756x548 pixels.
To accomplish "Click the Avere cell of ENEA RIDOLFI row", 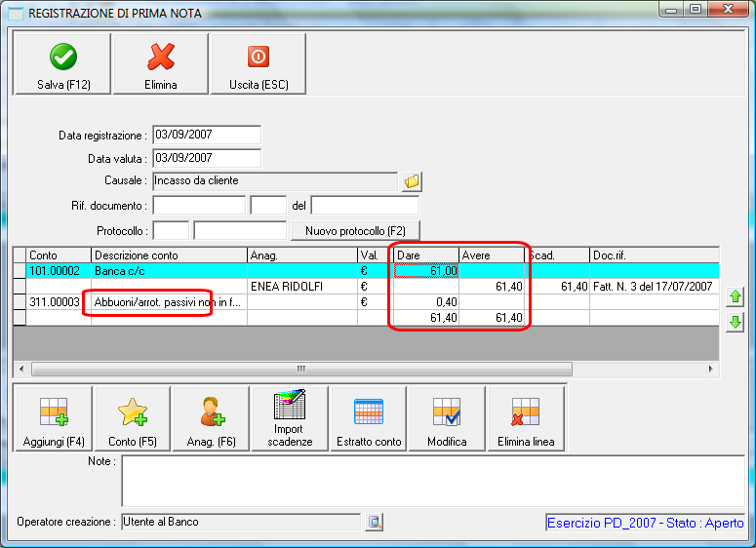I will pyautogui.click(x=492, y=287).
